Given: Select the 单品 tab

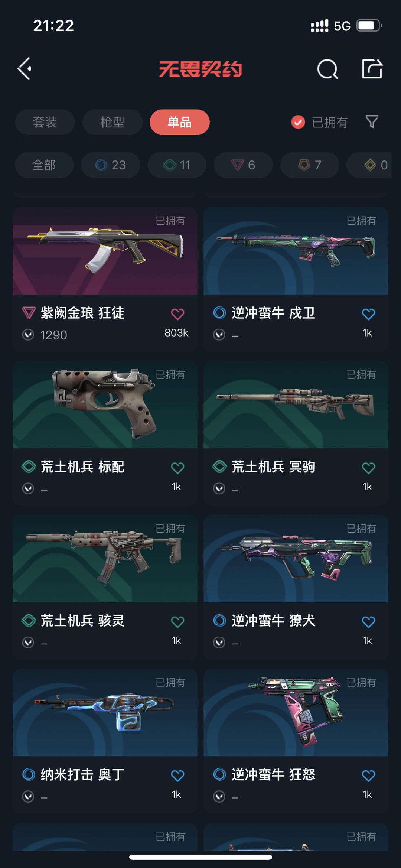Looking at the screenshot, I should tap(180, 122).
